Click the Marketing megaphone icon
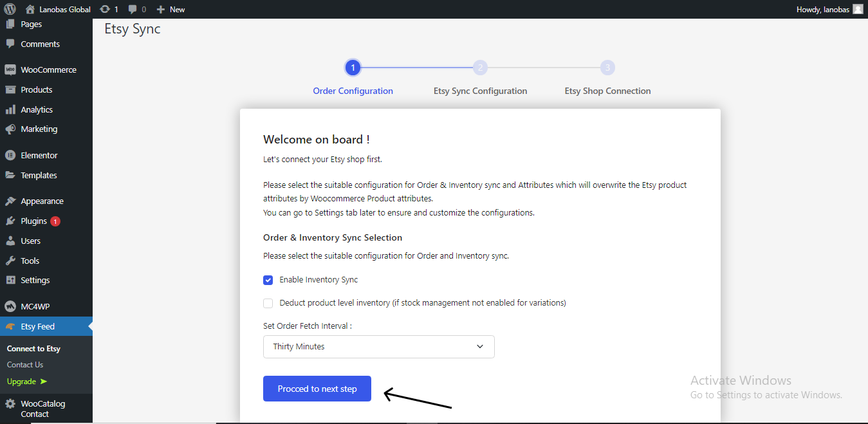The height and width of the screenshot is (424, 868). click(x=10, y=129)
